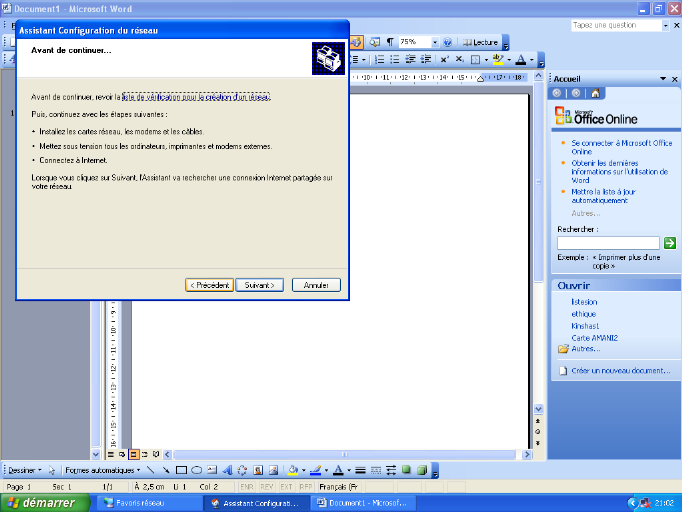Click Précédent in network wizard
This screenshot has height=512, width=682.
point(210,285)
